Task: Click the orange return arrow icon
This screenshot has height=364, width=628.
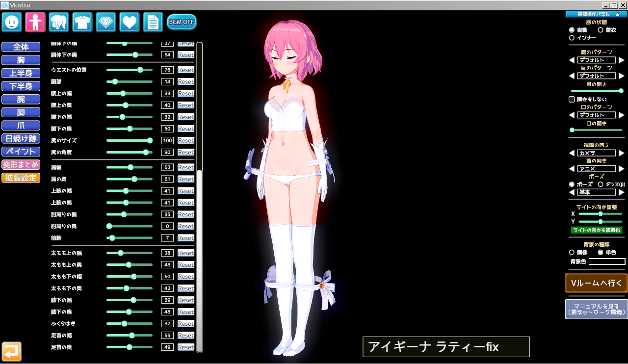Action: click(12, 351)
